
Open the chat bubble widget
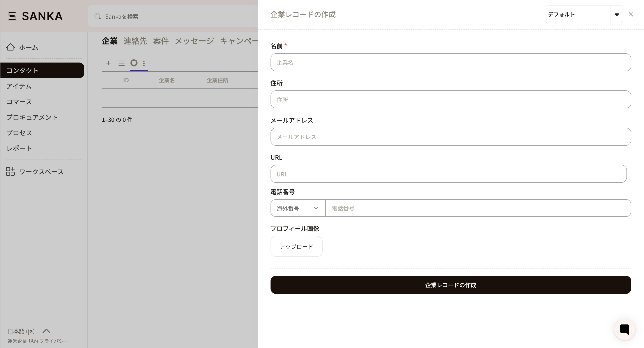click(x=624, y=329)
